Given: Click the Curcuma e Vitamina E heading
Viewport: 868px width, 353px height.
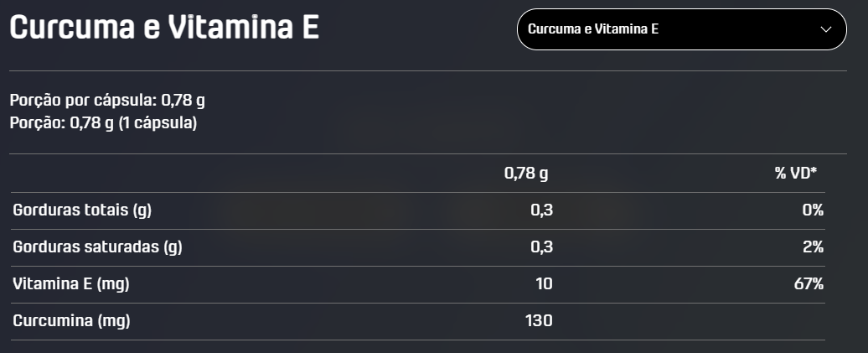Looking at the screenshot, I should 164,27.
